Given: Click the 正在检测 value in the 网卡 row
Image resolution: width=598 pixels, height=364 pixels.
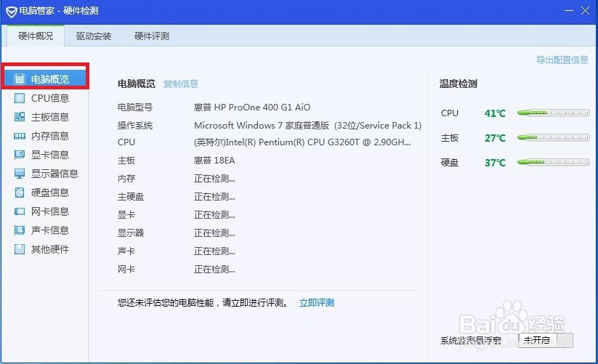Looking at the screenshot, I should [214, 270].
